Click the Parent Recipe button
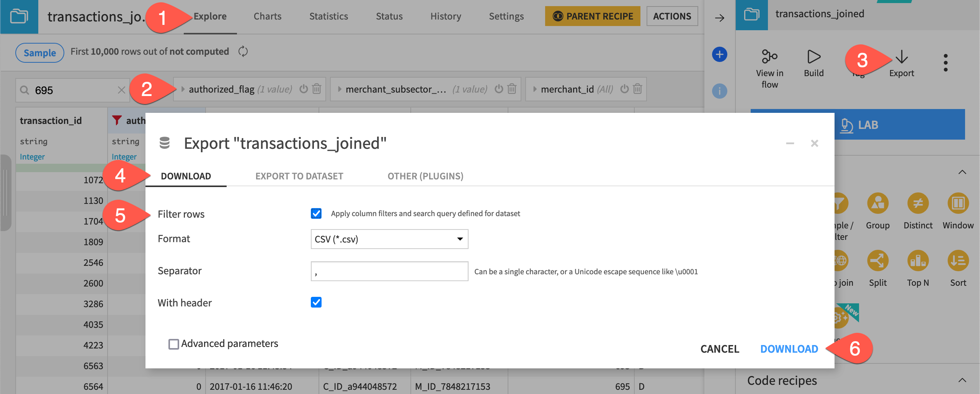Screen dimensions: 980x394 click(592, 16)
